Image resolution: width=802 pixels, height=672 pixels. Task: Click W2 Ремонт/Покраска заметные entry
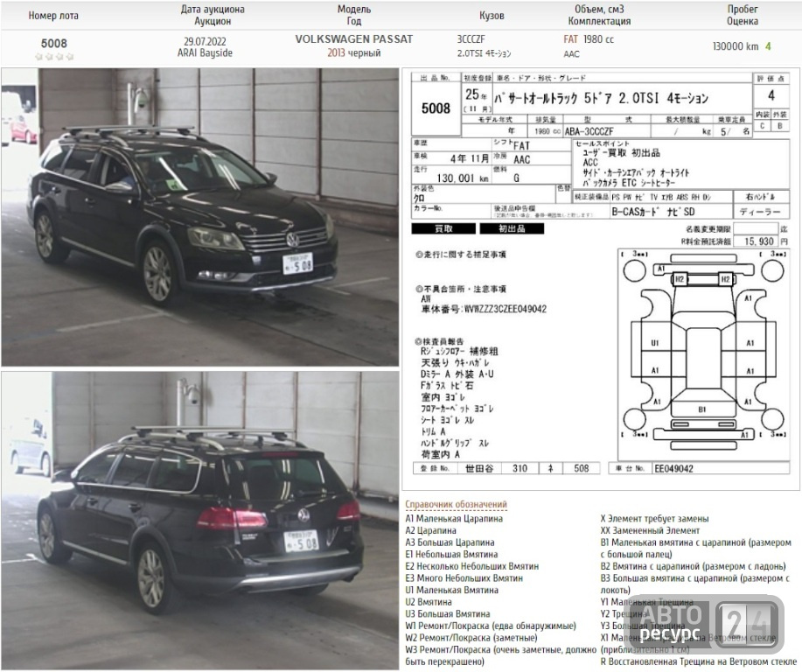pyautogui.click(x=471, y=638)
